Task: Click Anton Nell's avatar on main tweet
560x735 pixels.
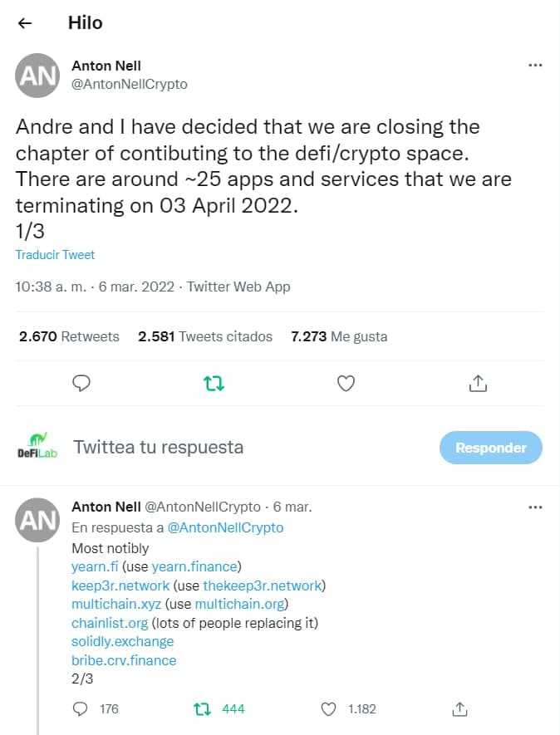Action: tap(37, 76)
